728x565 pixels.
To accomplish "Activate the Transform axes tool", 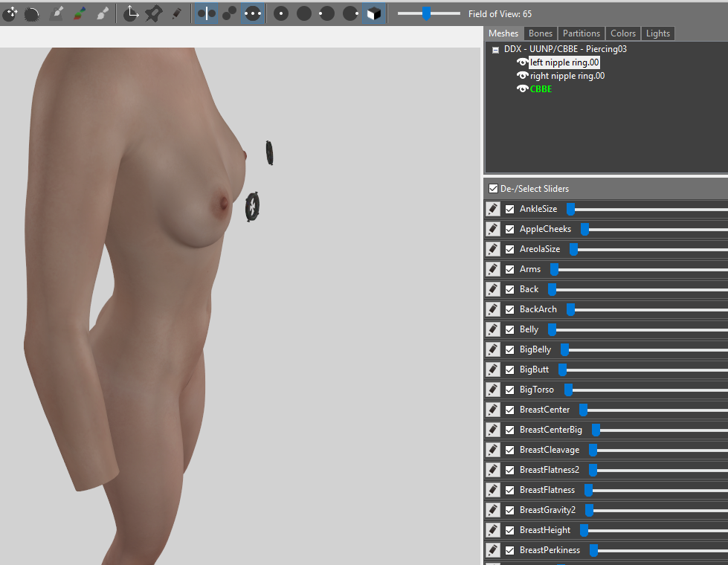I will (x=131, y=14).
